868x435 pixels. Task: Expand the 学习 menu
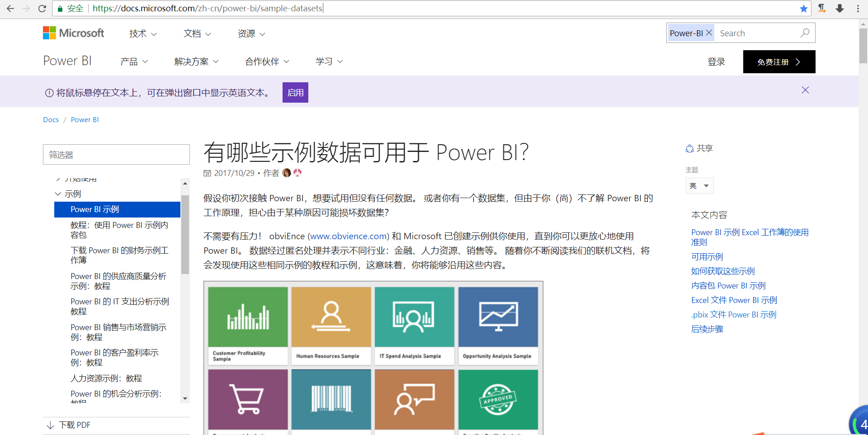[329, 61]
